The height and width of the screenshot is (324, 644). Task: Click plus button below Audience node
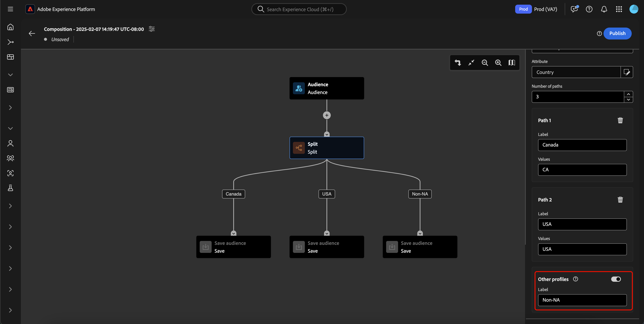click(x=326, y=115)
